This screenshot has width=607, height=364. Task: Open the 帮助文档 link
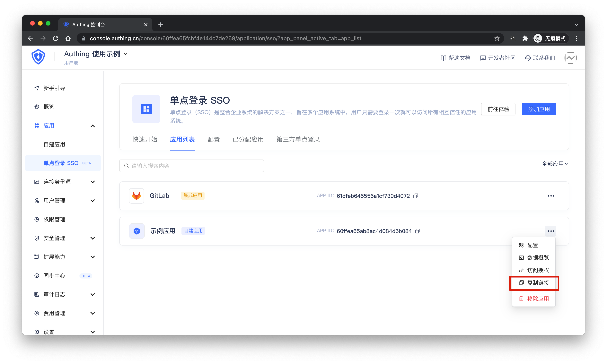[x=455, y=58]
